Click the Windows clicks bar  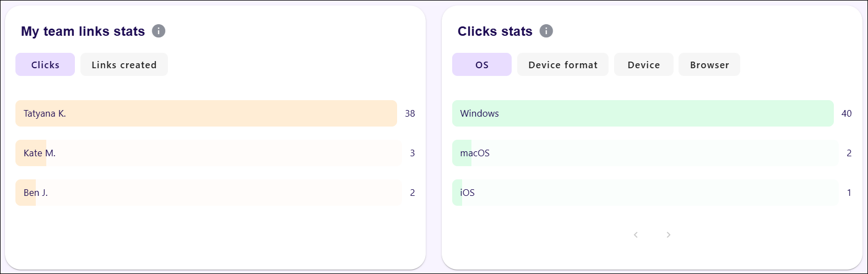click(643, 113)
